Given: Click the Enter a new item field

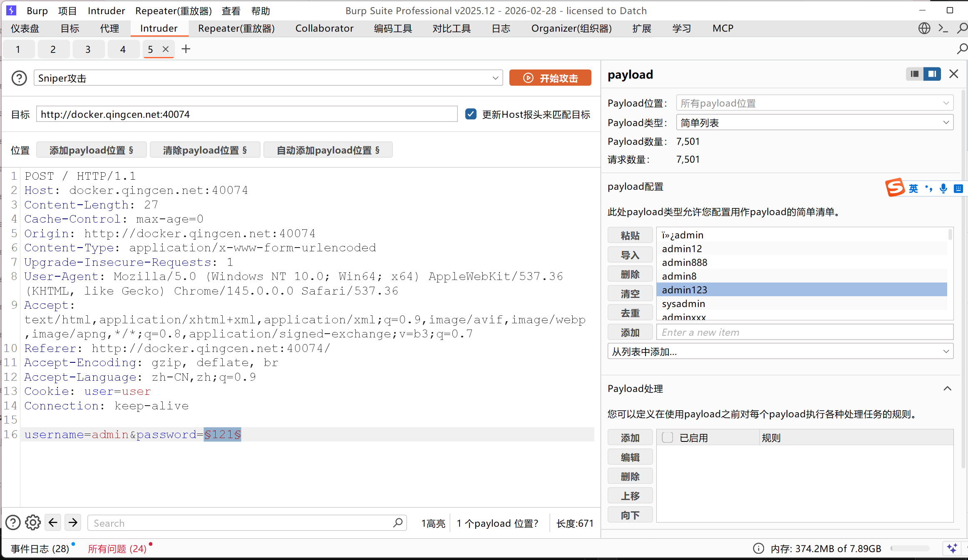Looking at the screenshot, I should [804, 332].
